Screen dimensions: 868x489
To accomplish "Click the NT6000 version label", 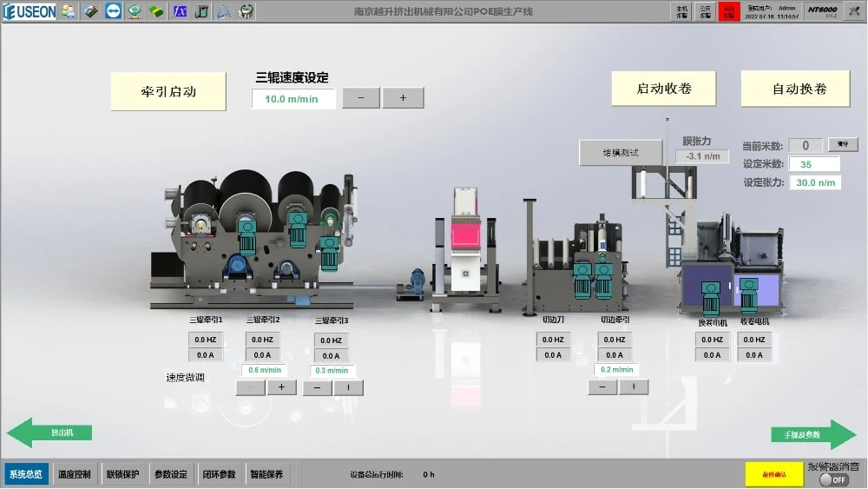I will point(822,11).
